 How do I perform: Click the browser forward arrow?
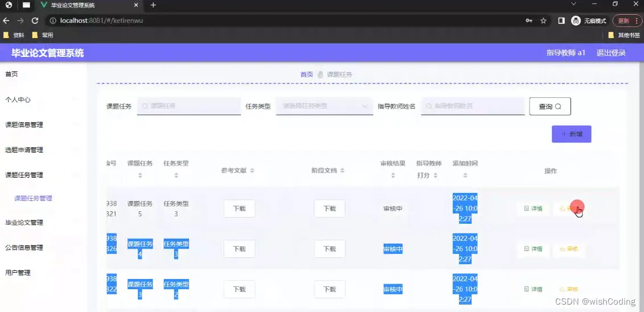pyautogui.click(x=20, y=20)
